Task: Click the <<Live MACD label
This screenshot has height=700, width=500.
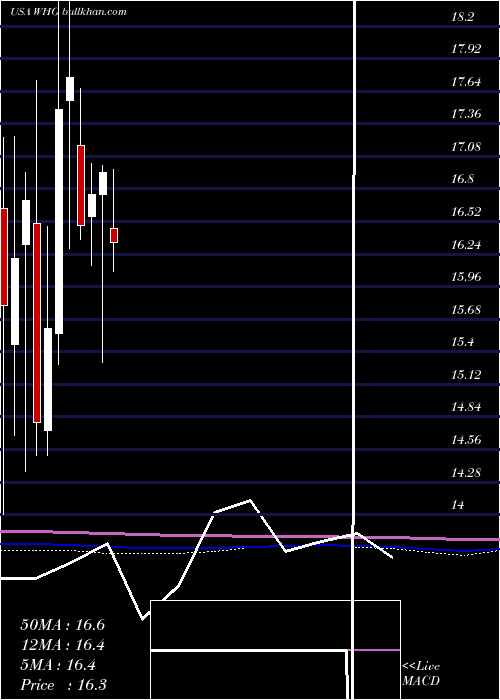Action: coord(421,674)
